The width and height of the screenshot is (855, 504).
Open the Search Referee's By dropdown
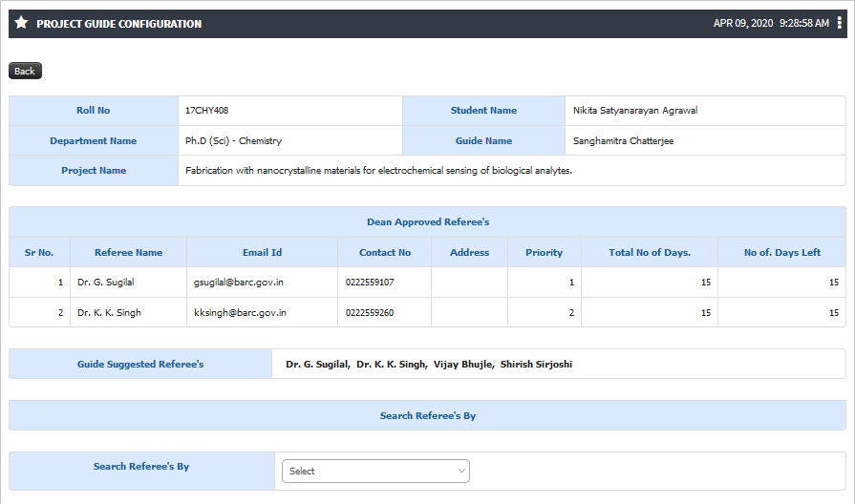pos(375,471)
